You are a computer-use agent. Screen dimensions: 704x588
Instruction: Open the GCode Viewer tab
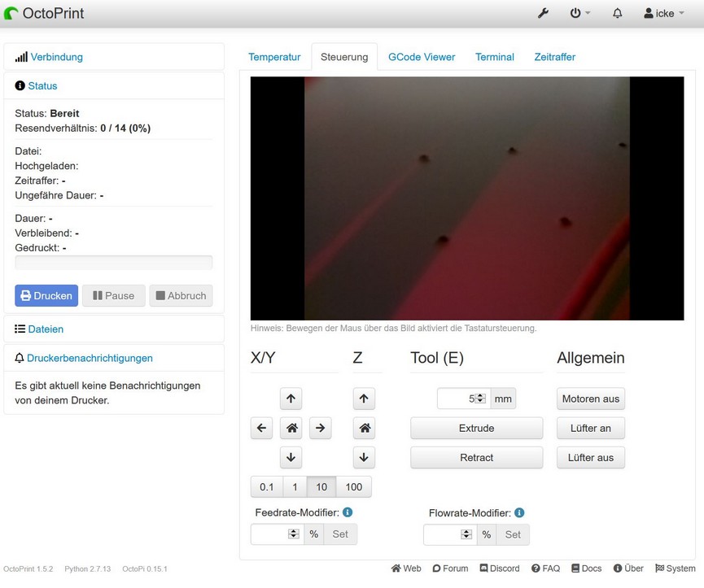click(x=422, y=57)
